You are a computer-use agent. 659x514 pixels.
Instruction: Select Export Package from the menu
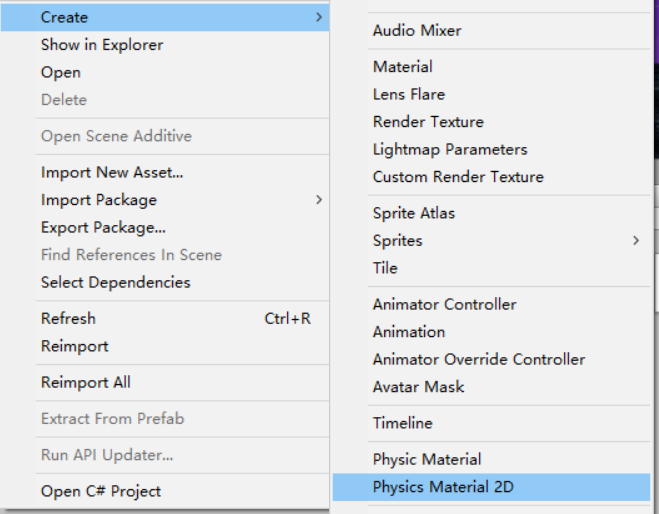pos(103,228)
